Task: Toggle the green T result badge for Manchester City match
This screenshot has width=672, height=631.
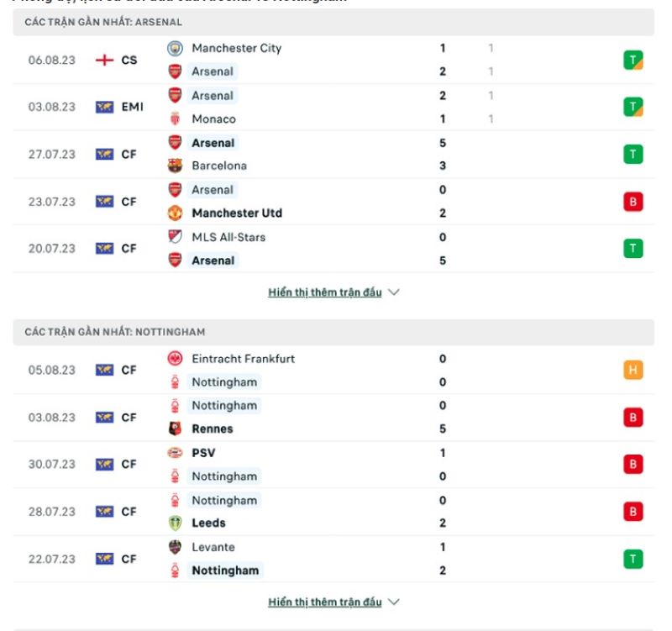Action: pyautogui.click(x=633, y=60)
